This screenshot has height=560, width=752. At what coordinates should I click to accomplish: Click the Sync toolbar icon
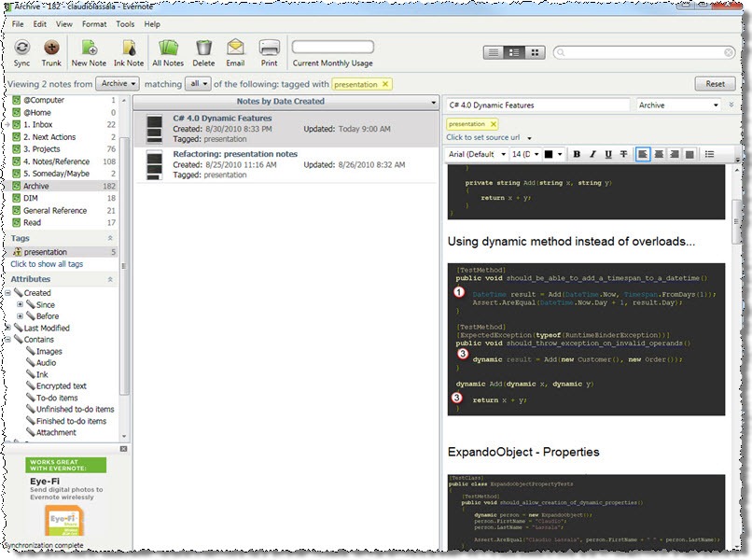(x=21, y=53)
